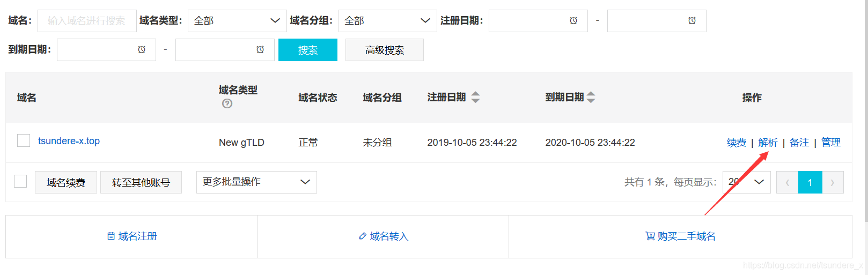This screenshot has width=868, height=275.
Task: Click registration date 2019-10-05 23:44:22
Action: click(x=472, y=143)
